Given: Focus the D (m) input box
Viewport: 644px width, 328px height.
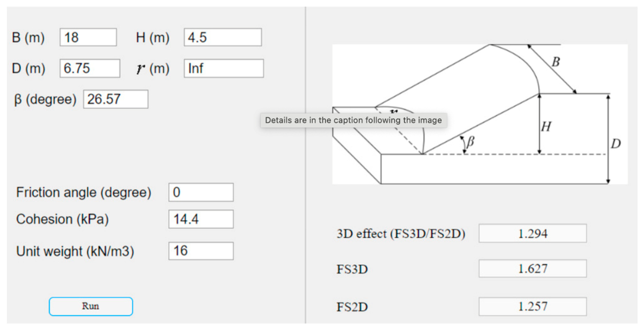Looking at the screenshot, I should [90, 68].
